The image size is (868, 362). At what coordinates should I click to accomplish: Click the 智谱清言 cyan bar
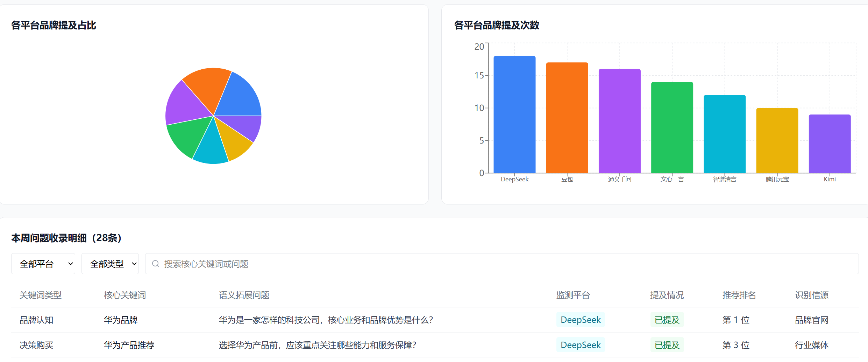tap(725, 134)
